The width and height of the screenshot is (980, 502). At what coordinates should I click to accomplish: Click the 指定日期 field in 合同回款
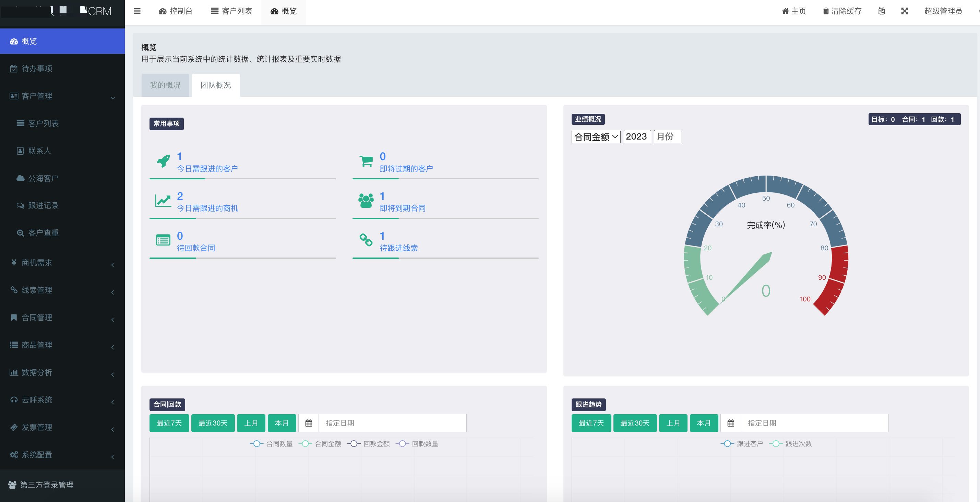pyautogui.click(x=392, y=423)
